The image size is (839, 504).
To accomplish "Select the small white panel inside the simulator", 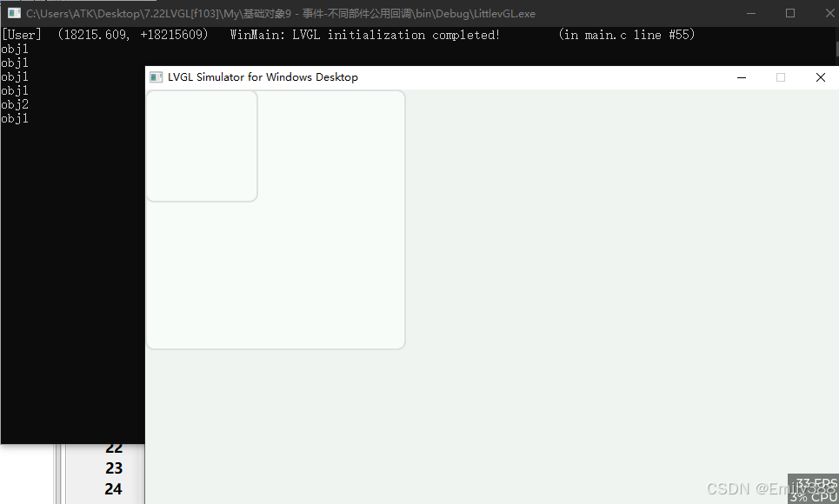I will (x=202, y=146).
